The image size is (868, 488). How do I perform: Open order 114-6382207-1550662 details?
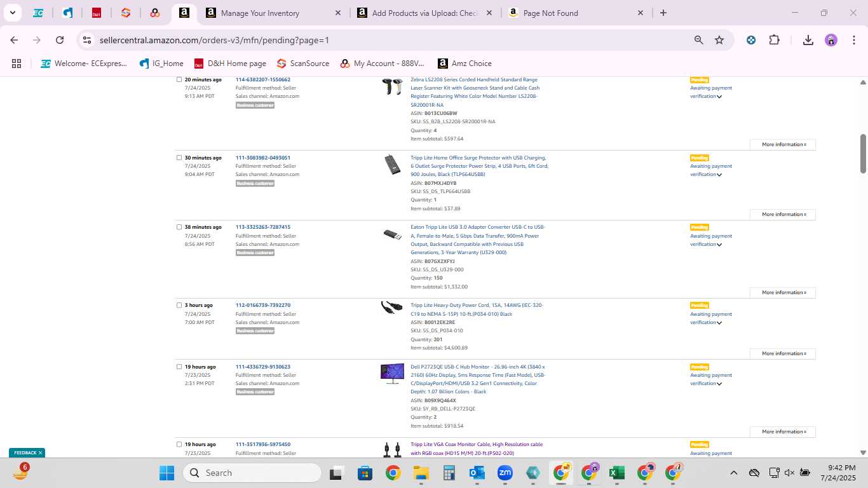[263, 79]
